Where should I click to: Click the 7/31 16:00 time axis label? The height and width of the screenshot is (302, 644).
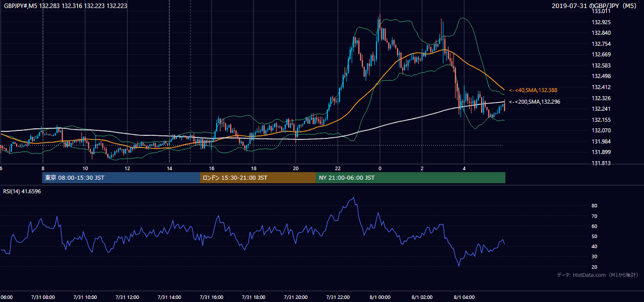(212, 297)
